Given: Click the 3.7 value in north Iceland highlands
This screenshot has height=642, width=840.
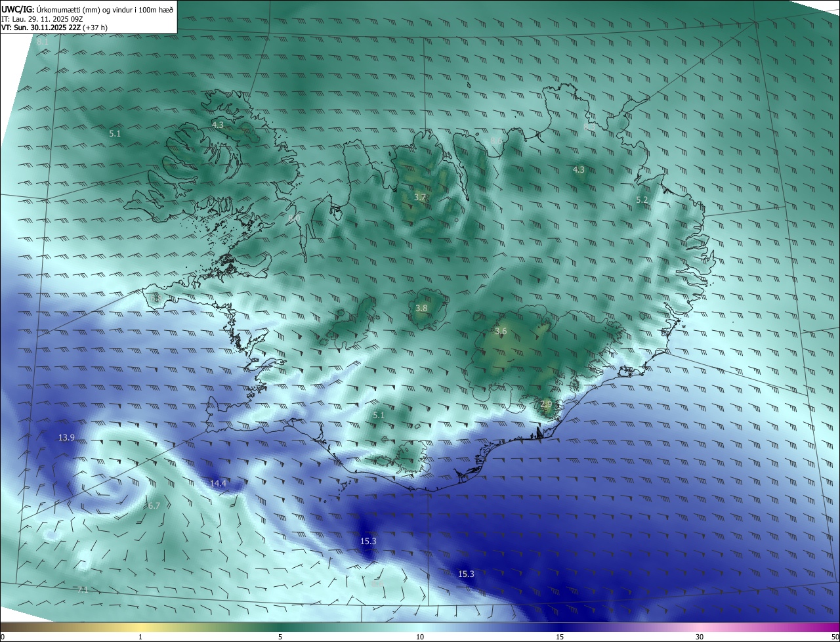Looking at the screenshot, I should pyautogui.click(x=421, y=198).
